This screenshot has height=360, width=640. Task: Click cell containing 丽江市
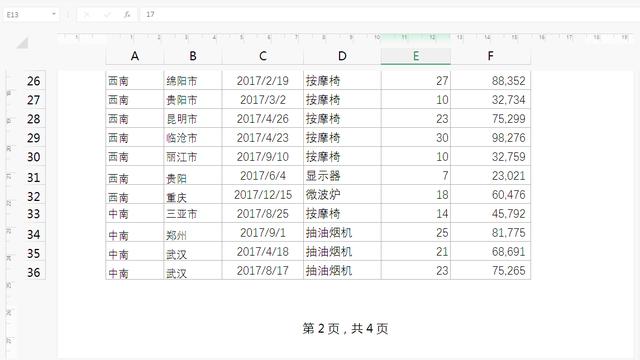[193, 156]
